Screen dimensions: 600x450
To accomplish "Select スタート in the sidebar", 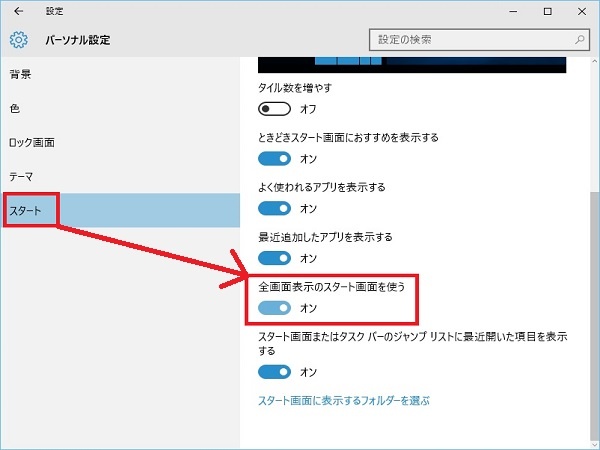I will [26, 210].
